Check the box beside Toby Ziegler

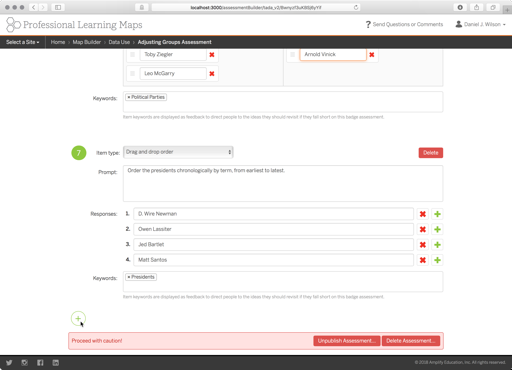tap(132, 54)
